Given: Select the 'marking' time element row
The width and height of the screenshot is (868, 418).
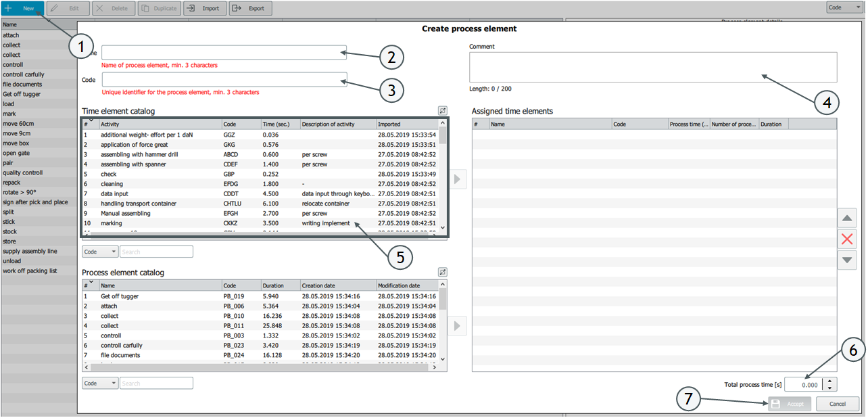Looking at the screenshot, I should [x=260, y=223].
